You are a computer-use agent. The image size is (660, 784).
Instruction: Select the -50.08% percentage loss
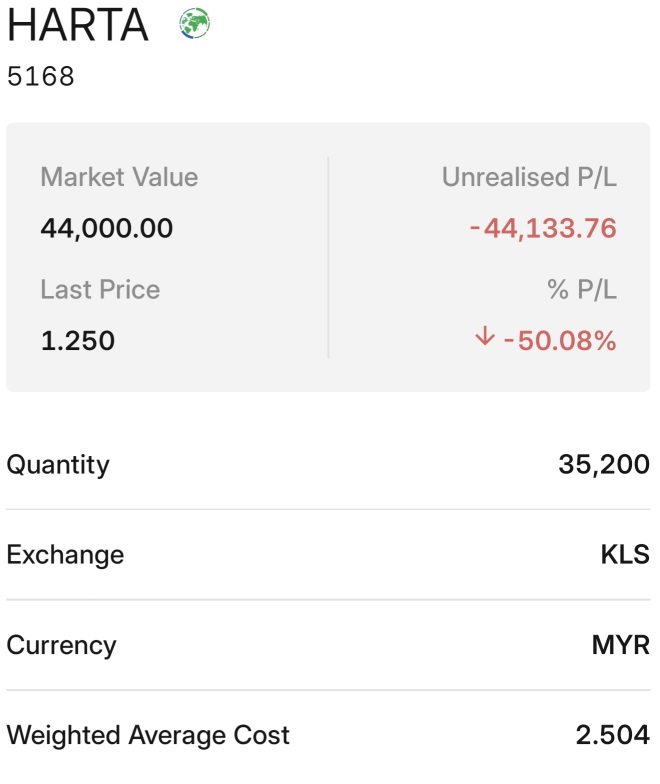tap(560, 341)
